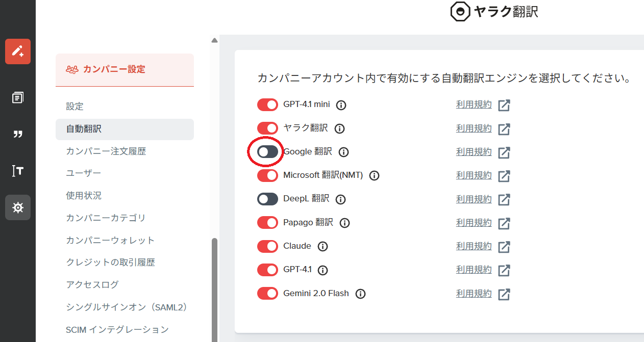Image resolution: width=644 pixels, height=342 pixels.
Task: Enable the Google 翻訳 toggle
Action: coord(267,152)
